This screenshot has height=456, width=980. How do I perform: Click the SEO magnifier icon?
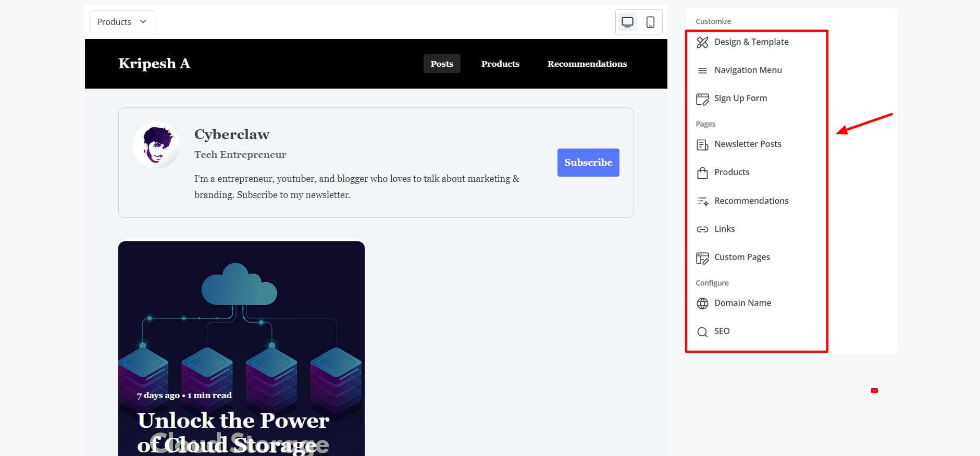(x=702, y=332)
